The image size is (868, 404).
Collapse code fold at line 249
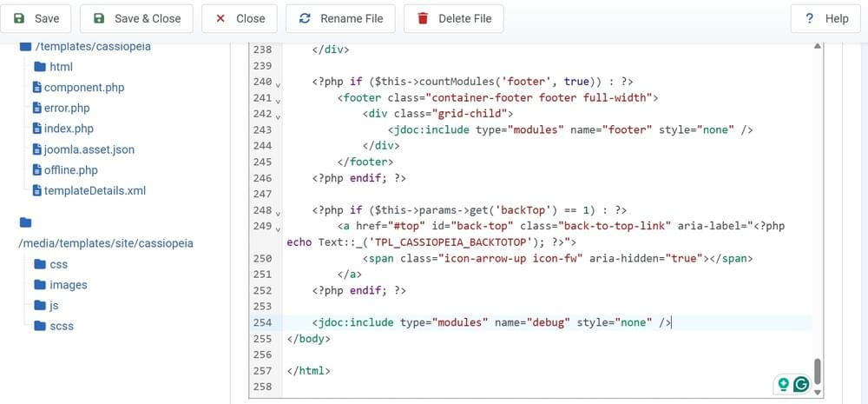coord(278,228)
